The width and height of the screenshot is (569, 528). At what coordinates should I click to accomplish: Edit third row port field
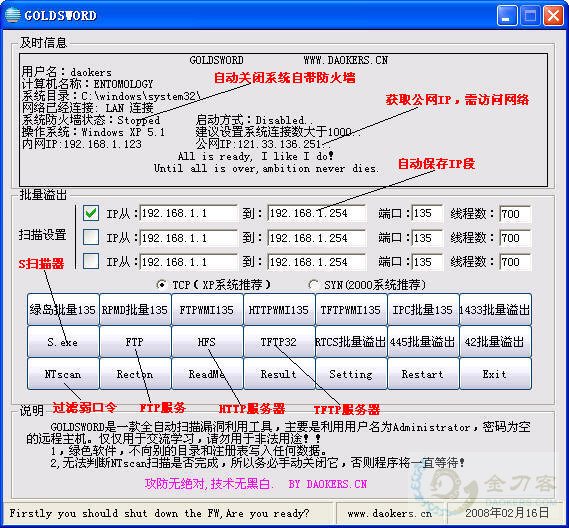[427, 262]
